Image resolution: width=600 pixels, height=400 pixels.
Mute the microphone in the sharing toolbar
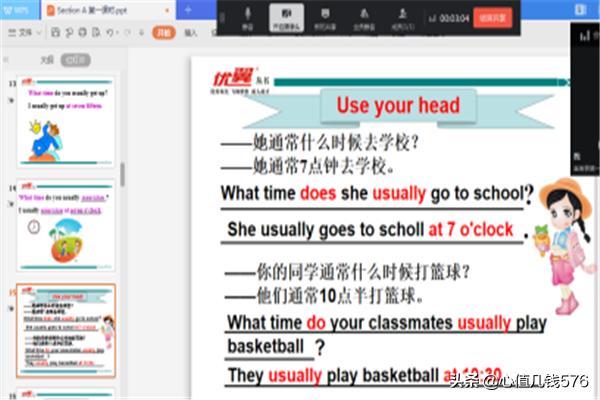[x=248, y=18]
